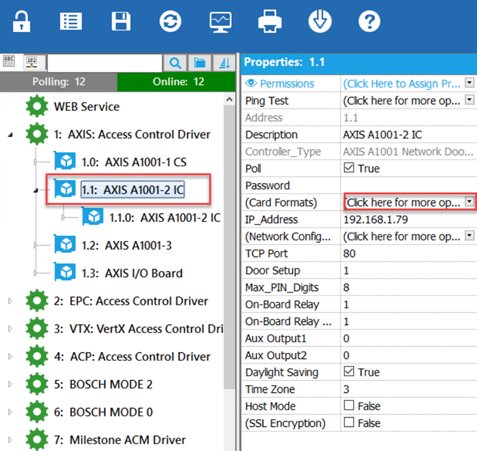The width and height of the screenshot is (477, 451).
Task: Click cube icon for 1.3 AXIS I/O Board
Action: [x=65, y=273]
